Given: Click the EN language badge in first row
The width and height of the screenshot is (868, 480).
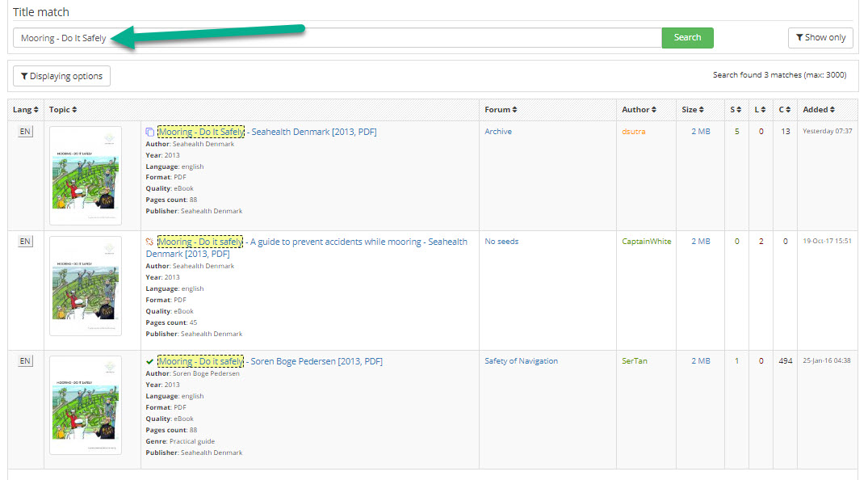Looking at the screenshot, I should (x=25, y=132).
